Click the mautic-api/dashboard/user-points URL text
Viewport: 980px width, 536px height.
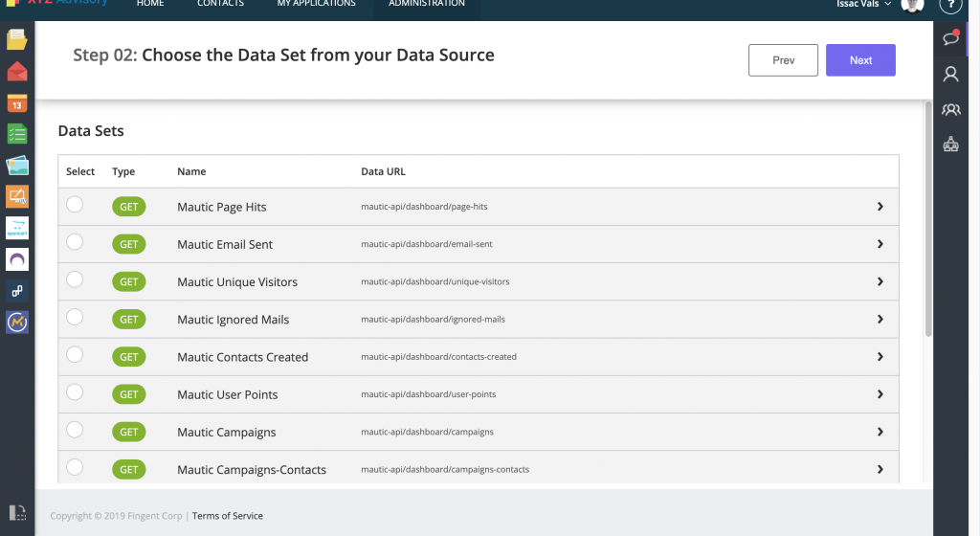pyautogui.click(x=429, y=394)
